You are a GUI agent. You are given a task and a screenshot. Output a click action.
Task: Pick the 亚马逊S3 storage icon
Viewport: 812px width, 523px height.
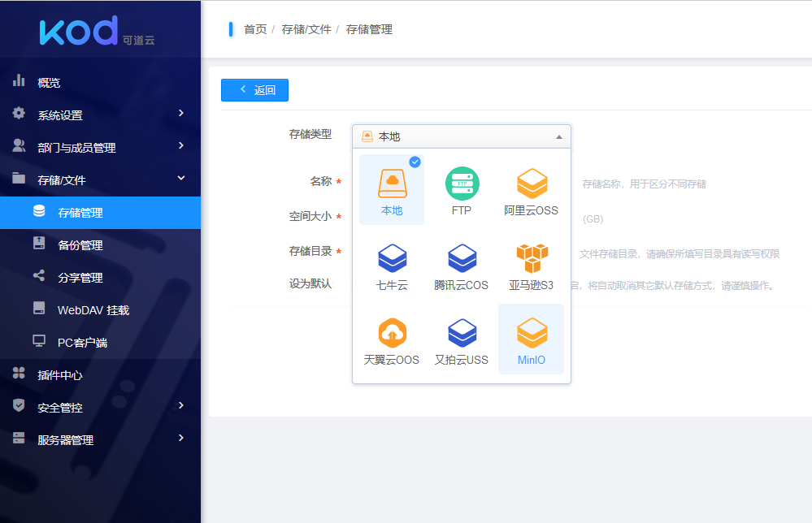click(x=532, y=258)
